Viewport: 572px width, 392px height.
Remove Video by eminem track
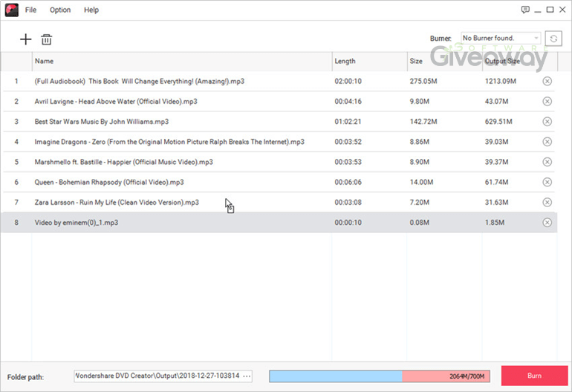point(547,222)
